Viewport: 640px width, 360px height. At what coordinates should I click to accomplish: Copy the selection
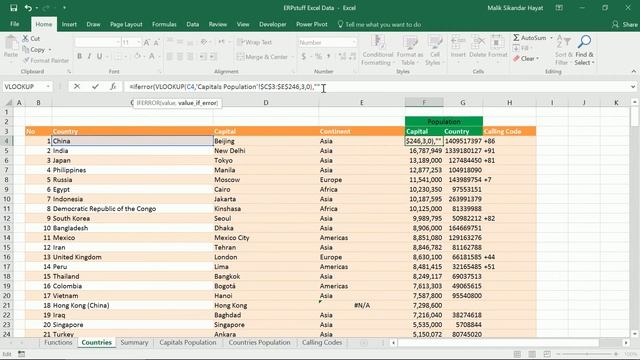coord(34,49)
